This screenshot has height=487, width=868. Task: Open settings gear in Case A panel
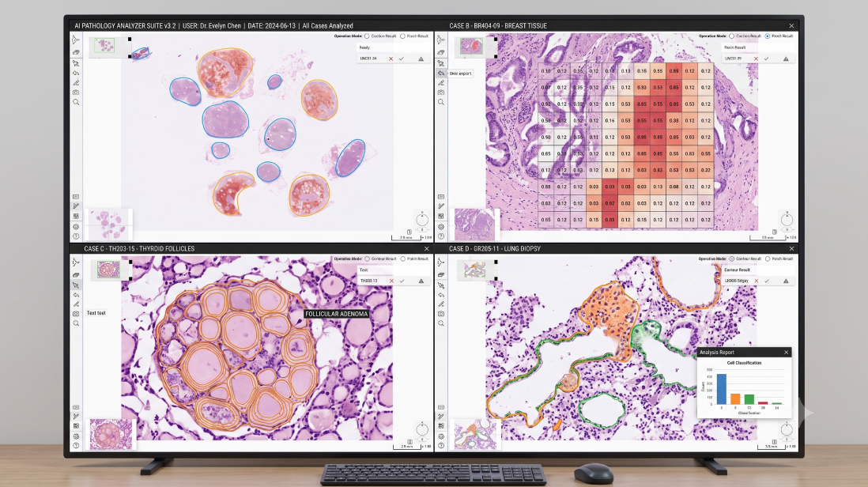point(76,226)
